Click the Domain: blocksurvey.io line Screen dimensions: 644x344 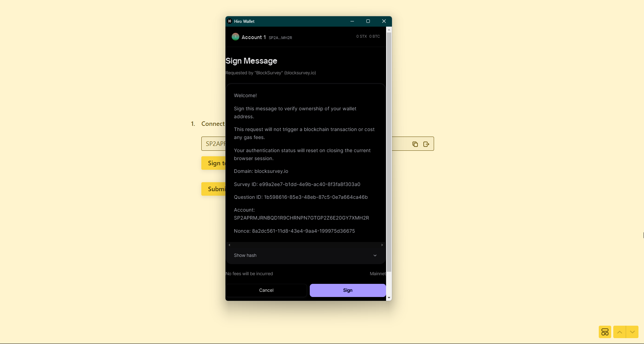(x=261, y=171)
